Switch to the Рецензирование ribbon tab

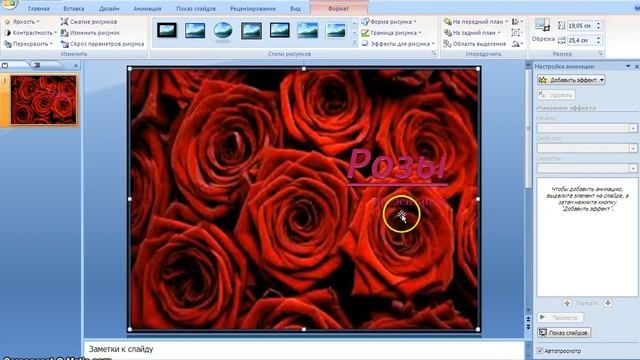[253, 9]
